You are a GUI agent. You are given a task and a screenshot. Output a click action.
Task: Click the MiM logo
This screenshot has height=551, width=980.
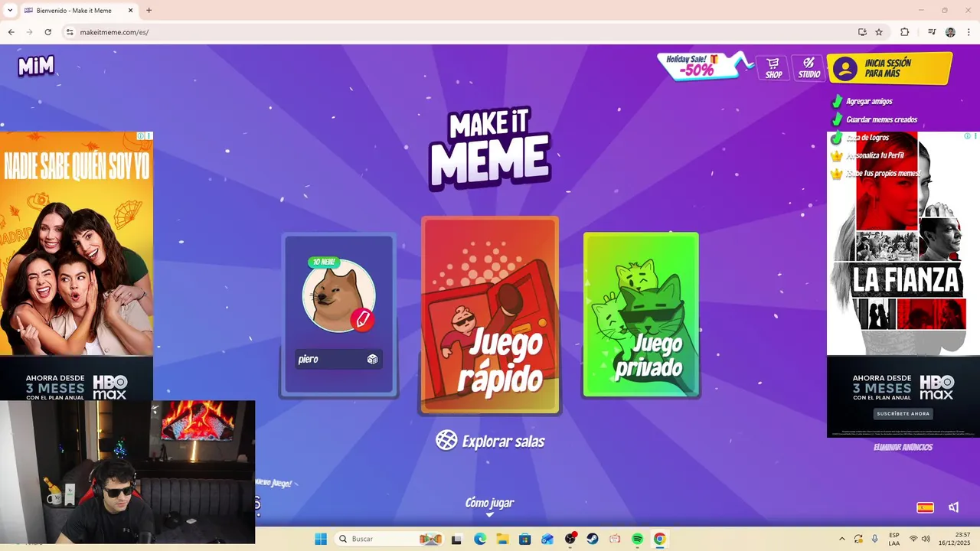click(x=36, y=66)
